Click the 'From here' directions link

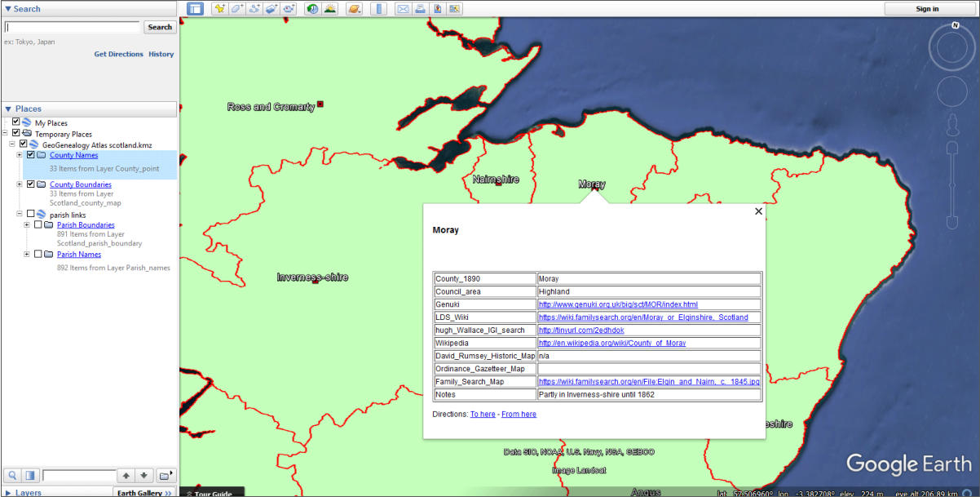click(519, 414)
